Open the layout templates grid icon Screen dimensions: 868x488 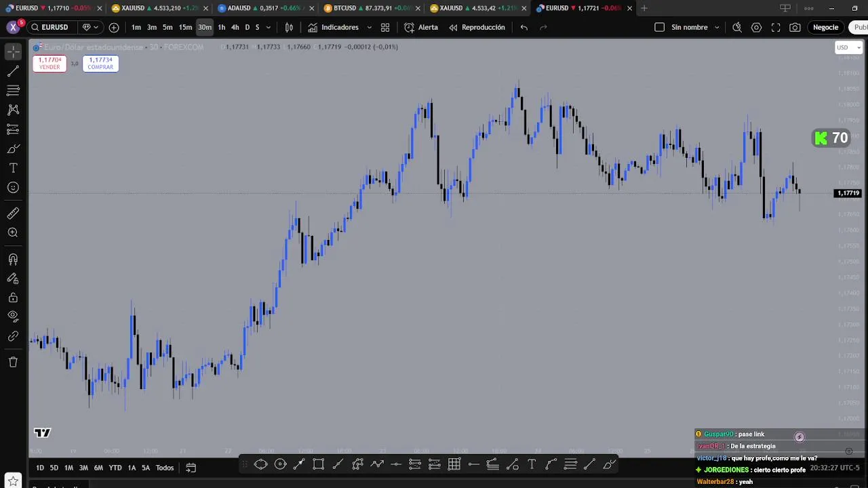click(x=385, y=27)
